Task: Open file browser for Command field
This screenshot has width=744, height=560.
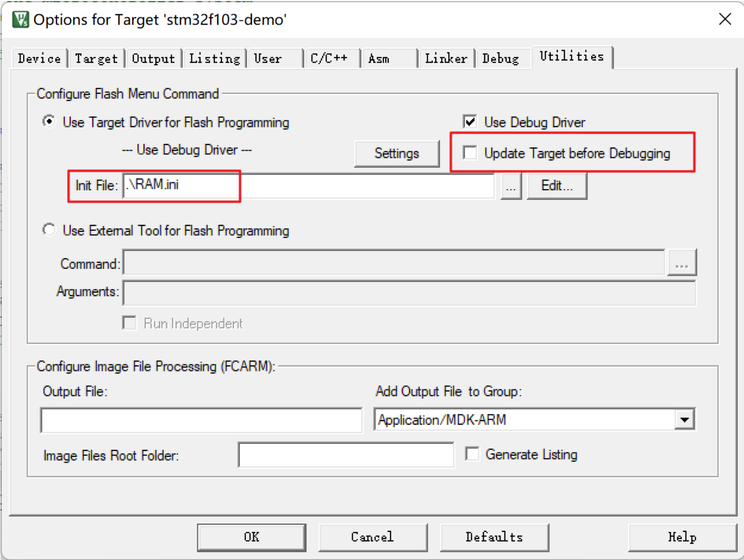Action: tap(682, 262)
